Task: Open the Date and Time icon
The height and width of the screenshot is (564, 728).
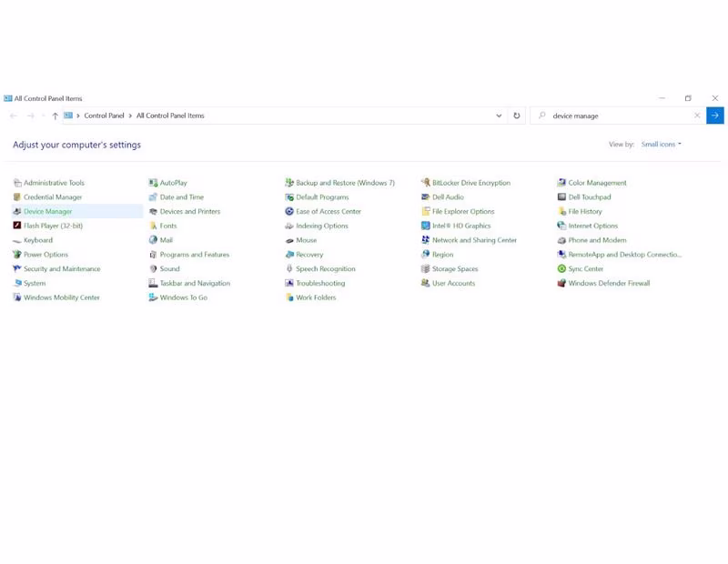Action: (153, 197)
